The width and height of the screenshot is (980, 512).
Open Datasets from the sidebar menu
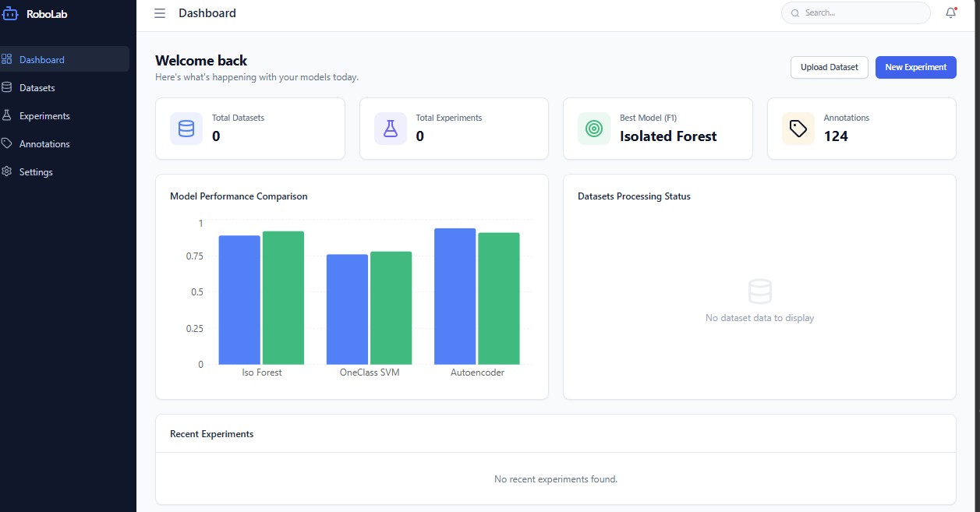pyautogui.click(x=65, y=87)
